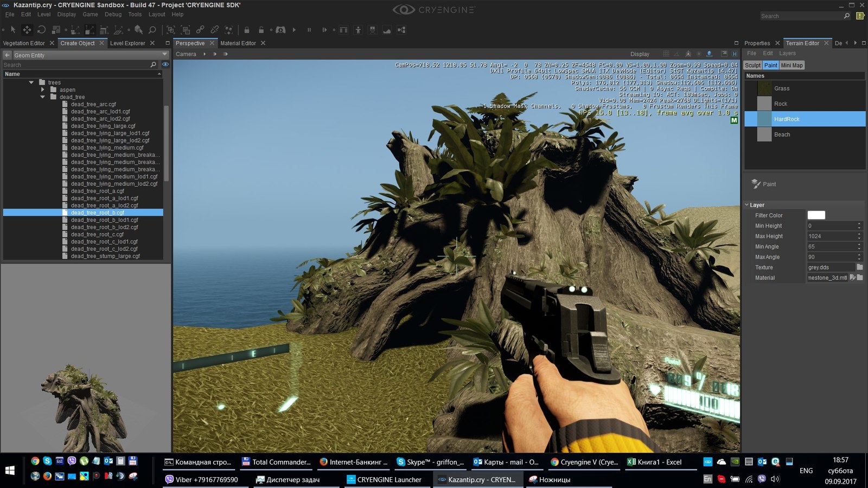Click the open padlock unlock icon

(x=261, y=30)
